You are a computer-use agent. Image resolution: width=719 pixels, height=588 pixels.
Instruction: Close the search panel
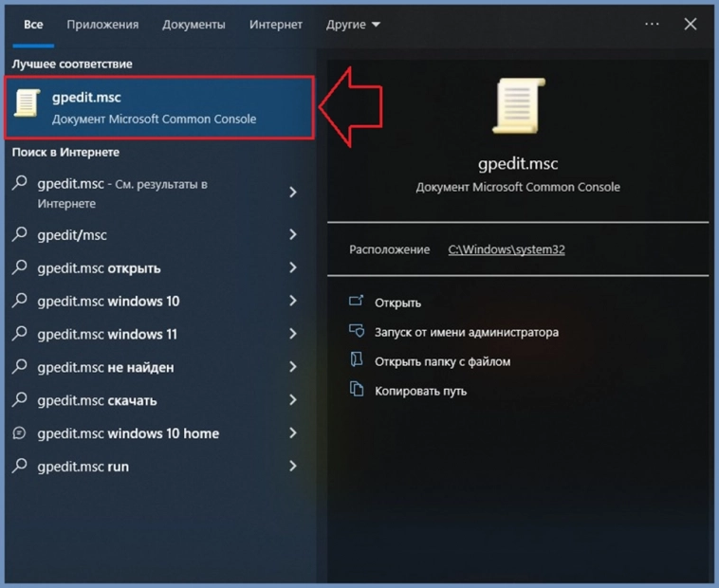[x=691, y=24]
